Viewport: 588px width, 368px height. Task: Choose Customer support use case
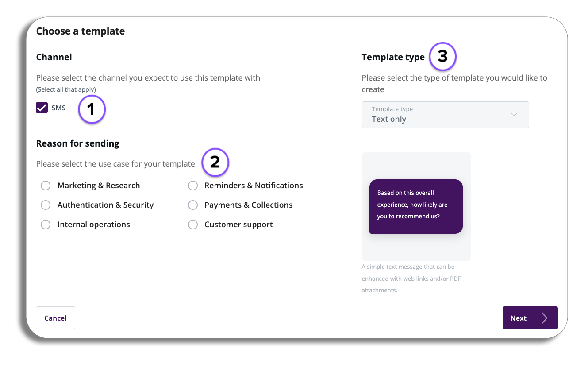[x=193, y=225]
